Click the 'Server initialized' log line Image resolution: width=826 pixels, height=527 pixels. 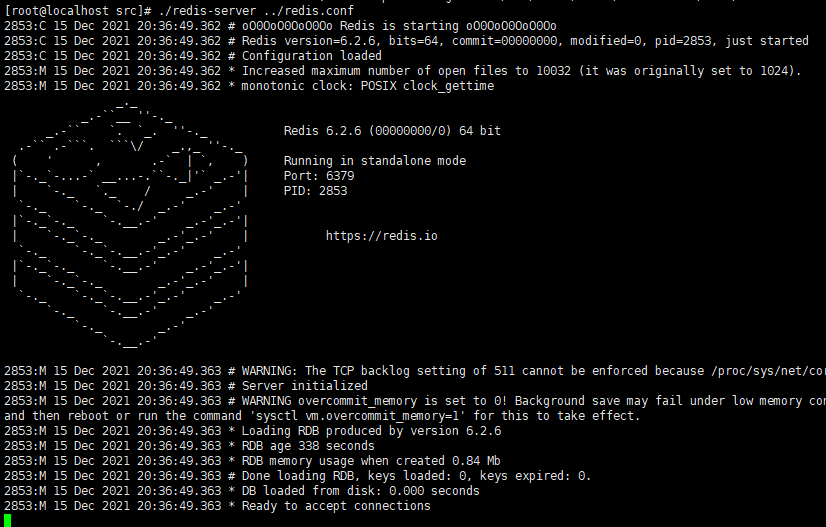[x=186, y=386]
